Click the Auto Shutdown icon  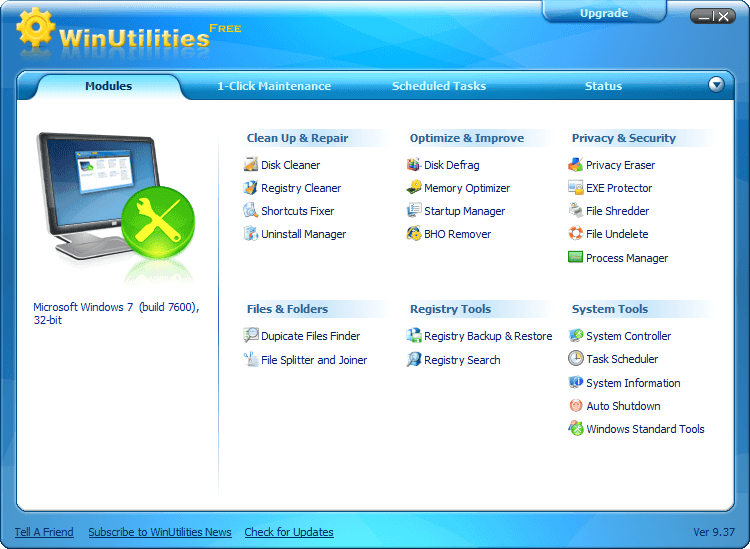[x=576, y=406]
